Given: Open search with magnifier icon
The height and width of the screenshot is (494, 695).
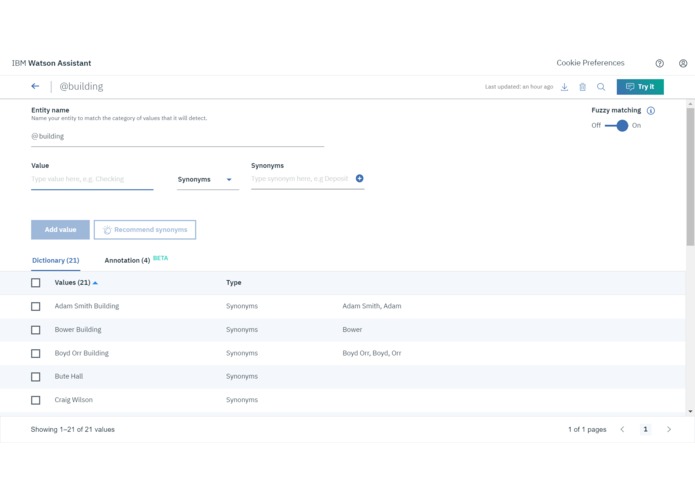Looking at the screenshot, I should pos(601,87).
